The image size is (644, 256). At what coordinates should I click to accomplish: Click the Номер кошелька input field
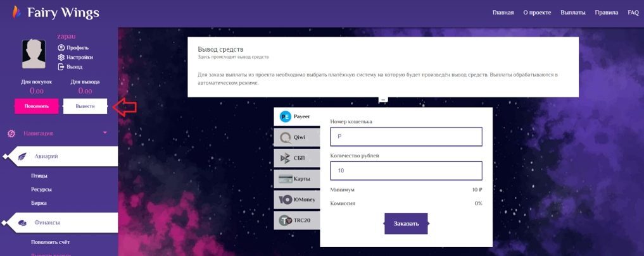tap(406, 137)
